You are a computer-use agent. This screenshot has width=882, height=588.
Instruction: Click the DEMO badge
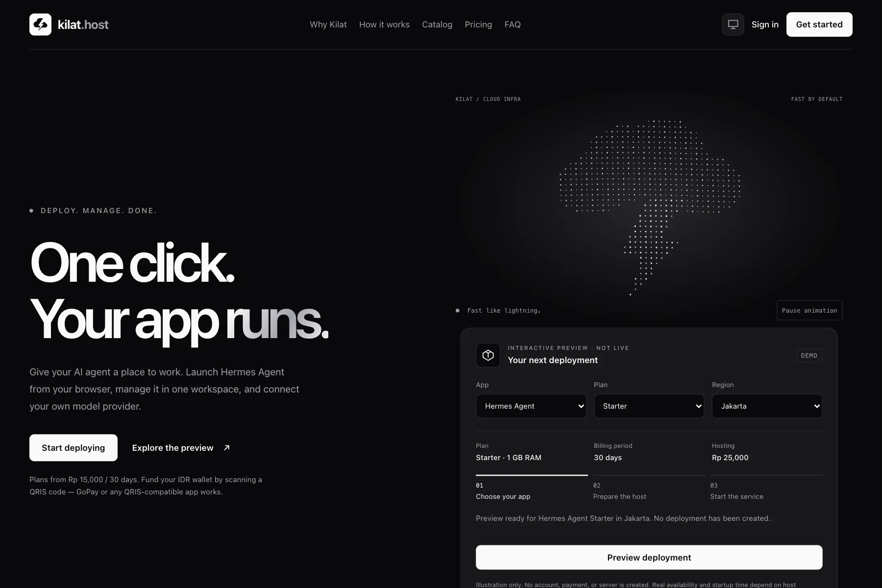click(809, 356)
